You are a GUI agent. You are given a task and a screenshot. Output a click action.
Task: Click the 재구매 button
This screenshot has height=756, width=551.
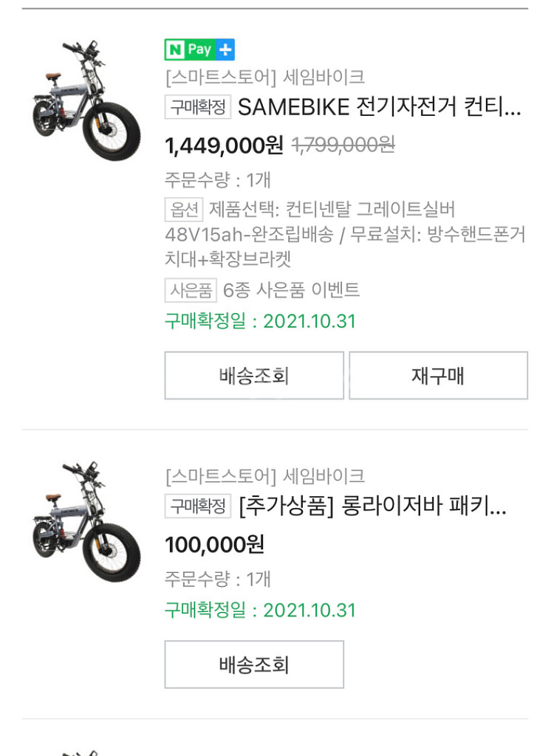tap(438, 376)
